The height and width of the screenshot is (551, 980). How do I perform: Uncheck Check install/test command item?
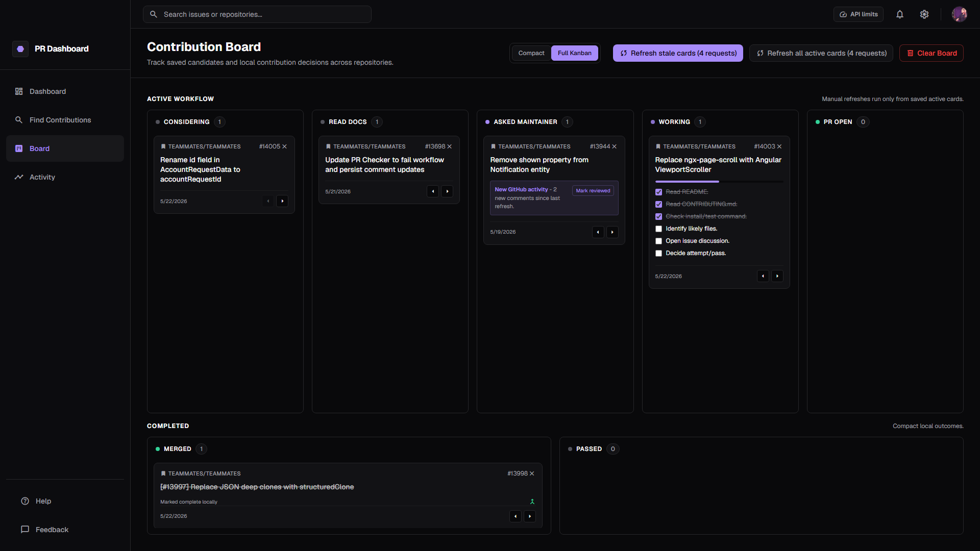pyautogui.click(x=658, y=217)
